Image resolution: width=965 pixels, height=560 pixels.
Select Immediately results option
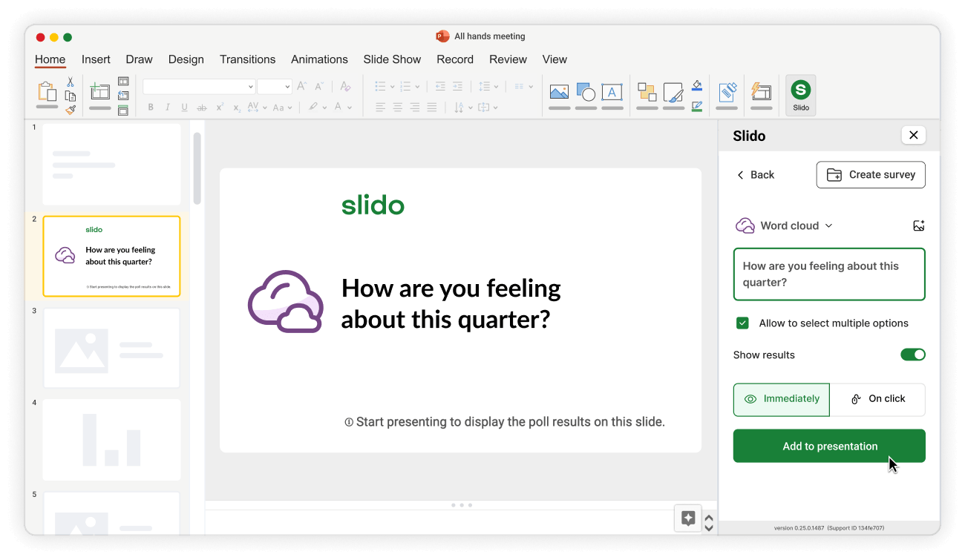pos(781,399)
